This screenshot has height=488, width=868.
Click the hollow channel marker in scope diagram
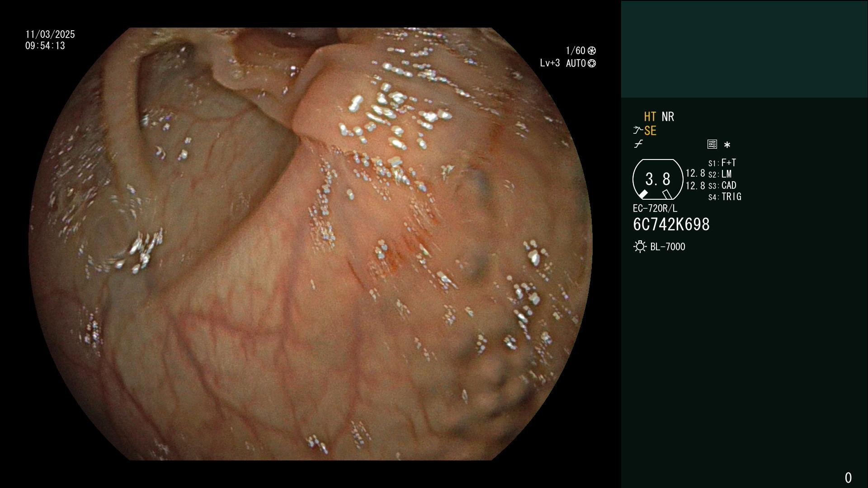point(667,194)
